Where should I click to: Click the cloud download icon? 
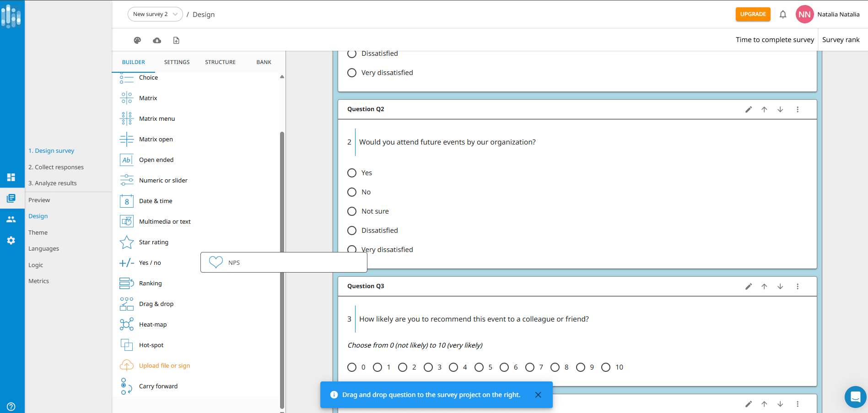click(157, 40)
